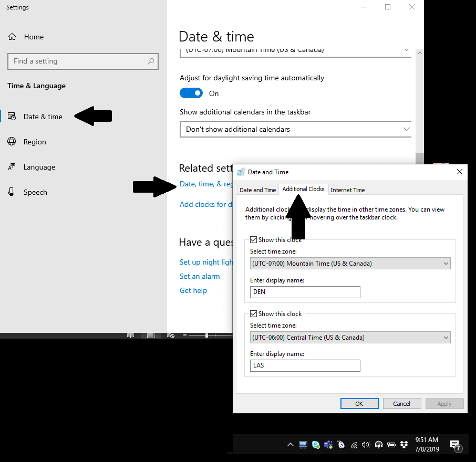This screenshot has height=462, width=476.
Task: Open Add clocks for different time zones link
Action: pos(206,204)
